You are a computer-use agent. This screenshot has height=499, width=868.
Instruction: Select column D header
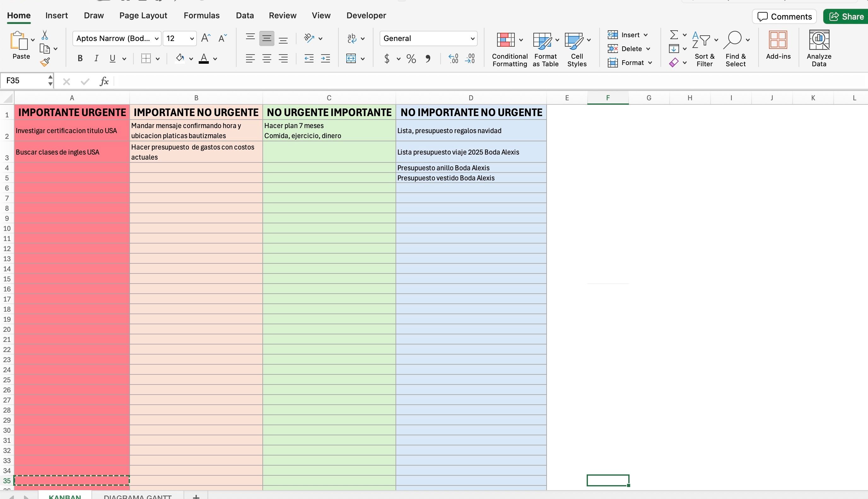pos(471,98)
